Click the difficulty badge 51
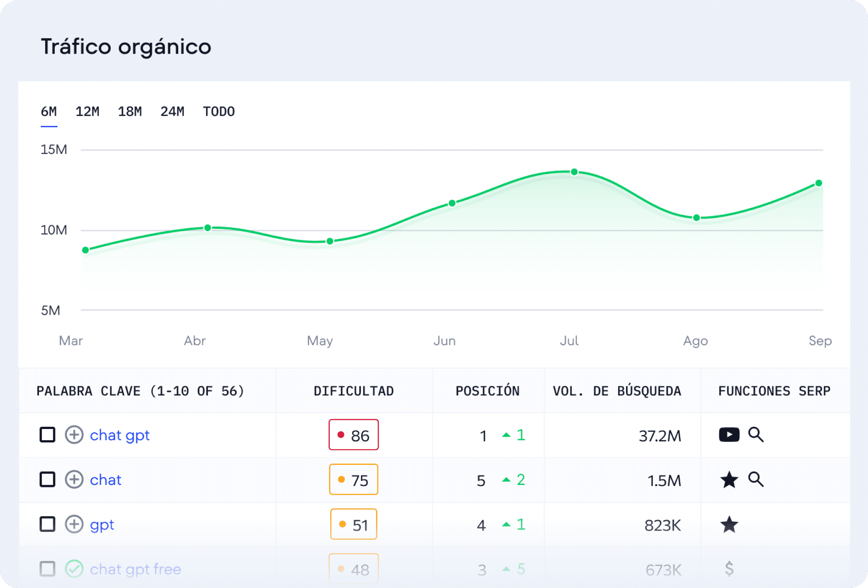This screenshot has width=868, height=588. click(x=354, y=524)
